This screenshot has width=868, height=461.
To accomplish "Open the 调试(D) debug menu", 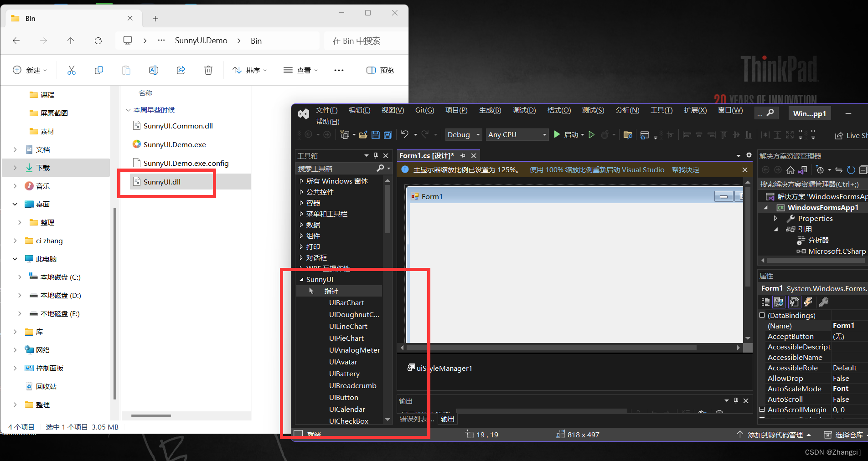I will click(x=524, y=110).
